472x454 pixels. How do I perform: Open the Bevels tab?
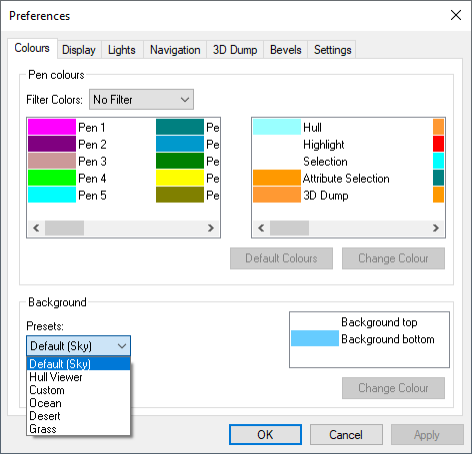coord(286,50)
